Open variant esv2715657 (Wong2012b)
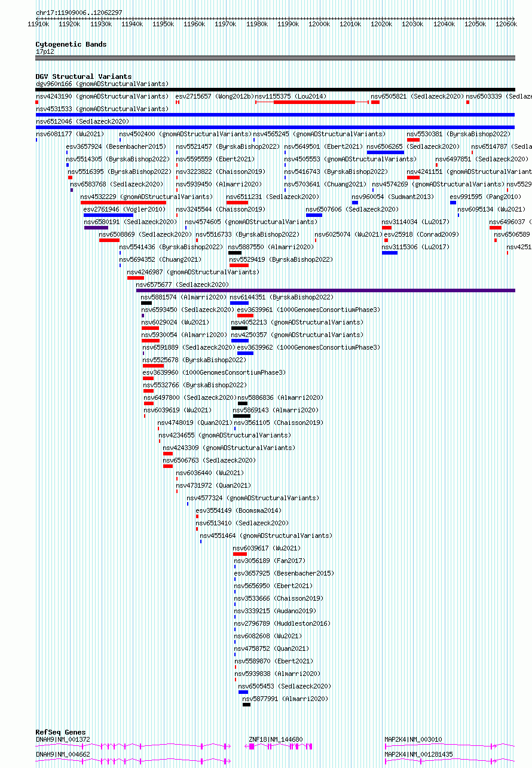 (215, 96)
